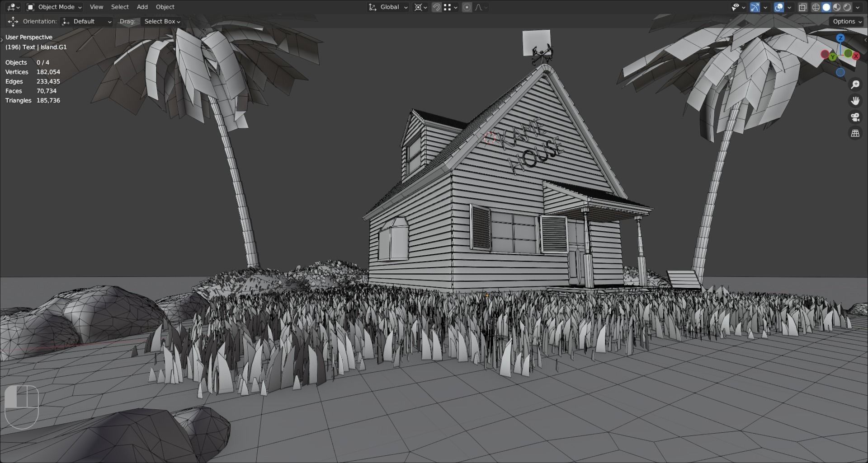Image resolution: width=868 pixels, height=463 pixels.
Task: Toggle viewport overlays
Action: 778,7
